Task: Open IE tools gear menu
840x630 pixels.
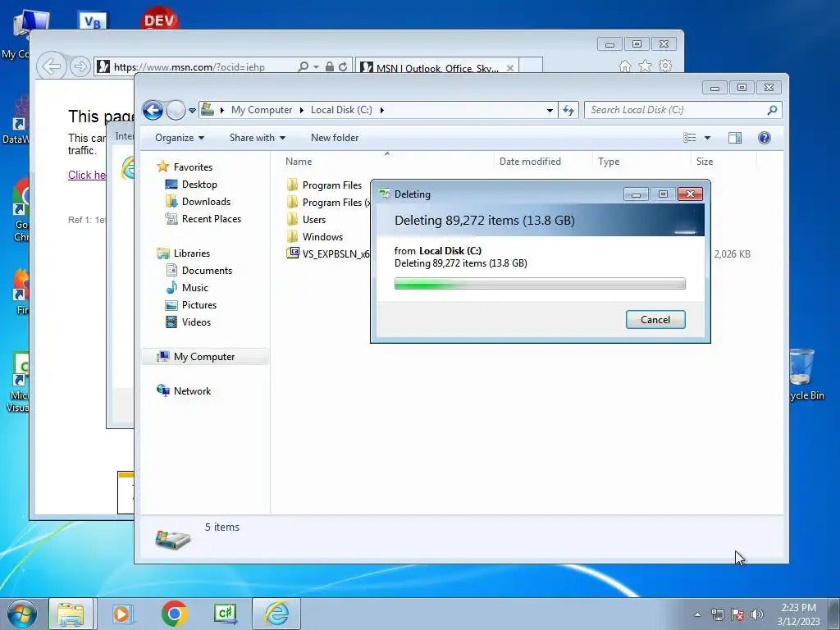Action: [665, 66]
